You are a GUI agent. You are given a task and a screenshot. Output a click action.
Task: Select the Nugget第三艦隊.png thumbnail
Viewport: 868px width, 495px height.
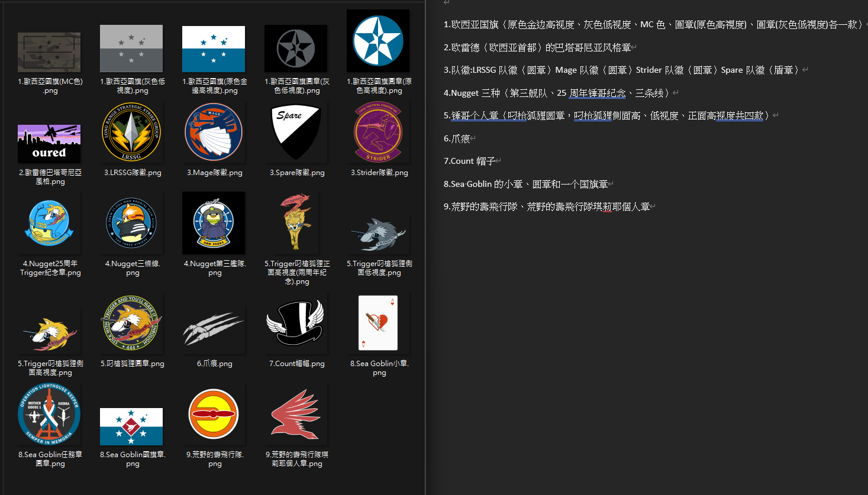coord(214,224)
